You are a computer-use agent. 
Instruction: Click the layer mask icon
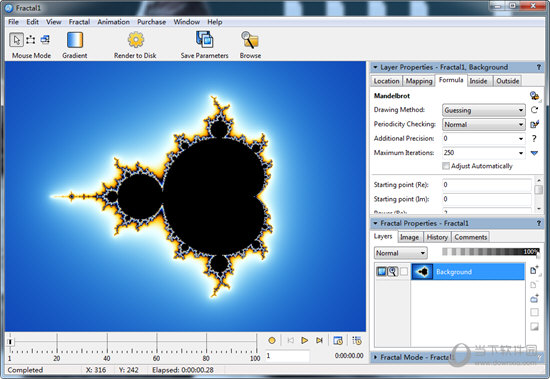pos(534,327)
